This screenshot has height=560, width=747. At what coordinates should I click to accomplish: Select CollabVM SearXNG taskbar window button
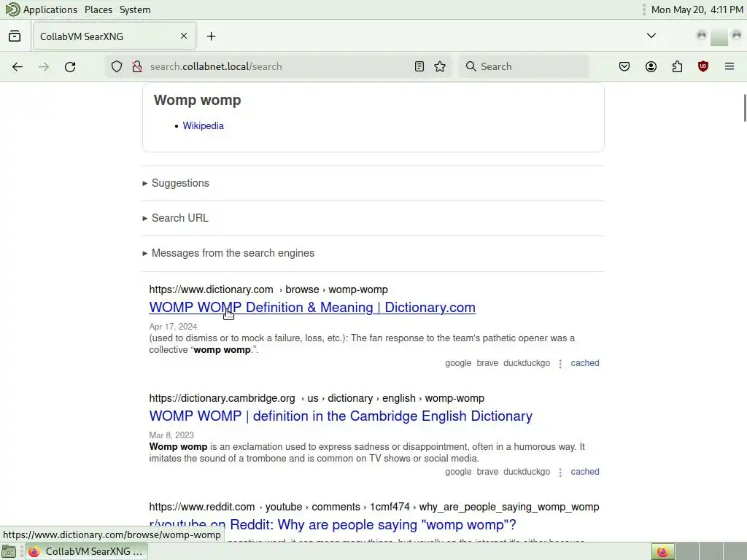tap(86, 551)
